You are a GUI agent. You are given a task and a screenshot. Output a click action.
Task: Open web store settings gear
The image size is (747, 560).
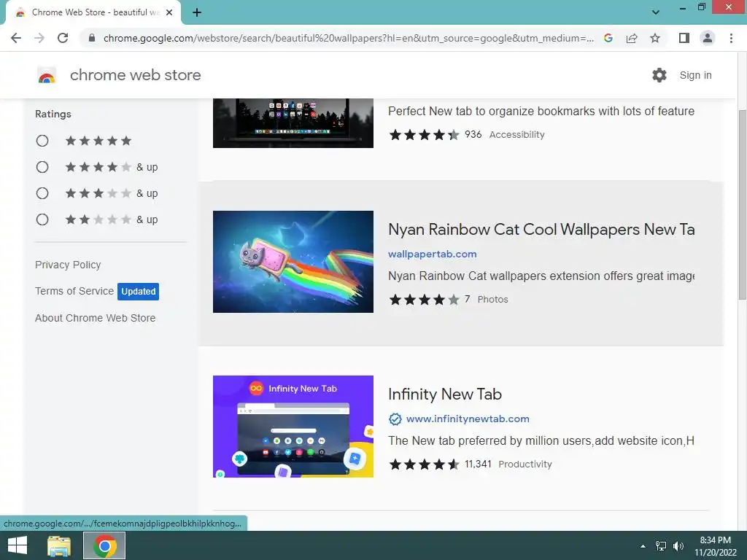(659, 75)
